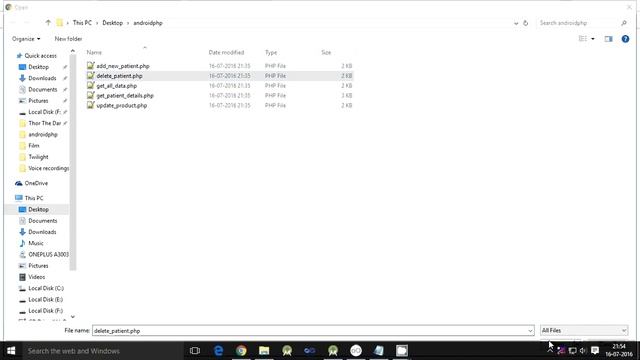Open the Organize menu
This screenshot has height=360, width=640.
click(x=26, y=39)
